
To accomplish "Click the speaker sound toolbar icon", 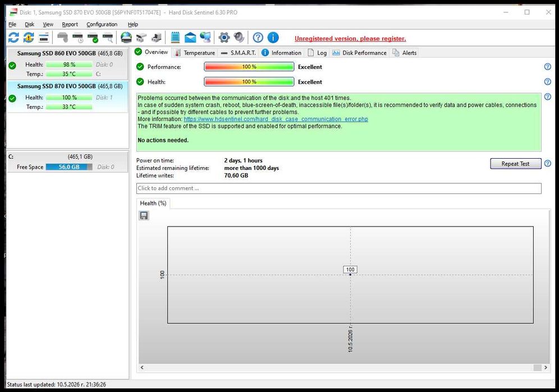I will [x=239, y=38].
